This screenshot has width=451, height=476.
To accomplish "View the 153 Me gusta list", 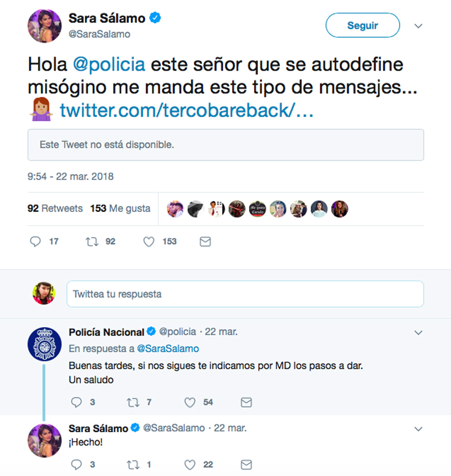I will tap(120, 208).
